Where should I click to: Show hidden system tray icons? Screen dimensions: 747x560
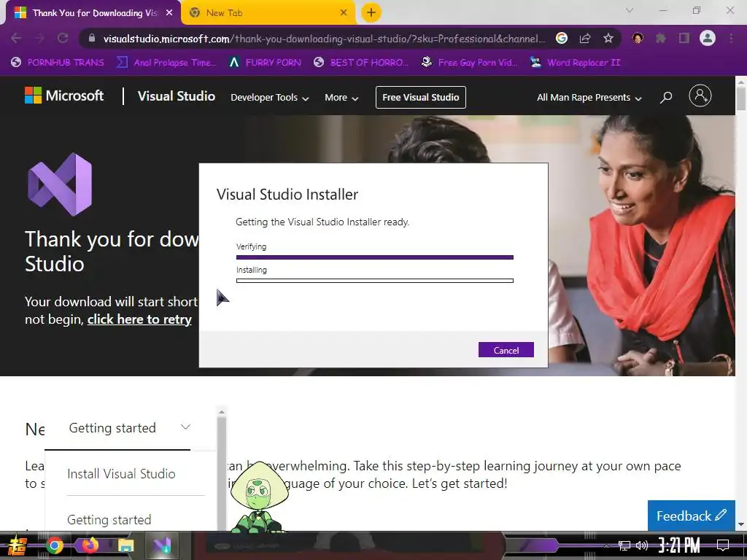[x=606, y=545]
